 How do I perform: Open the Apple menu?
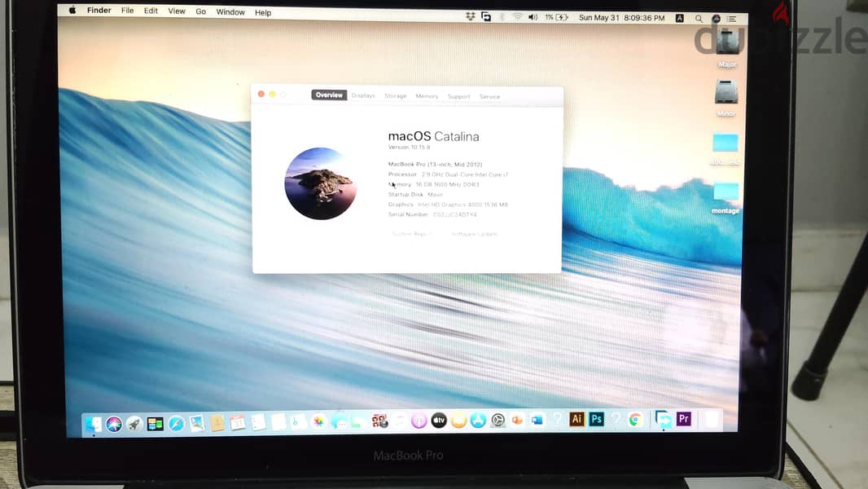72,10
